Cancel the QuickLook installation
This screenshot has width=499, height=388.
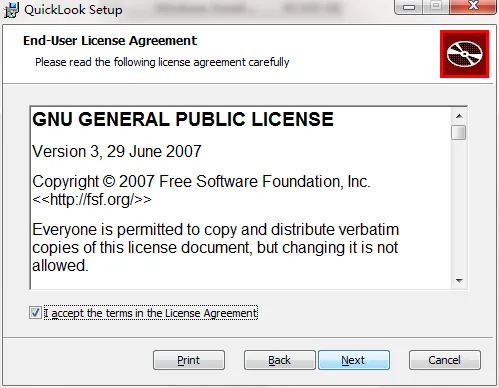tap(445, 360)
